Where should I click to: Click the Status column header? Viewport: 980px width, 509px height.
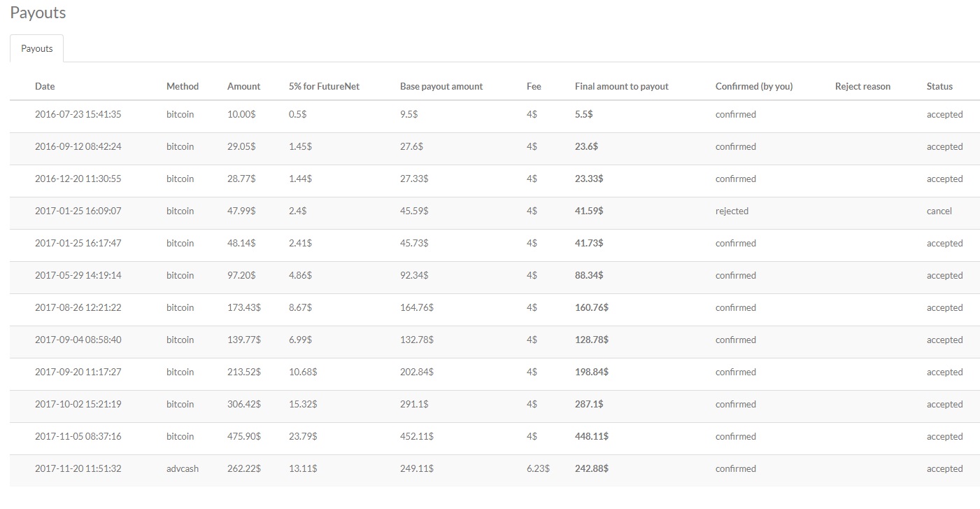(x=939, y=86)
